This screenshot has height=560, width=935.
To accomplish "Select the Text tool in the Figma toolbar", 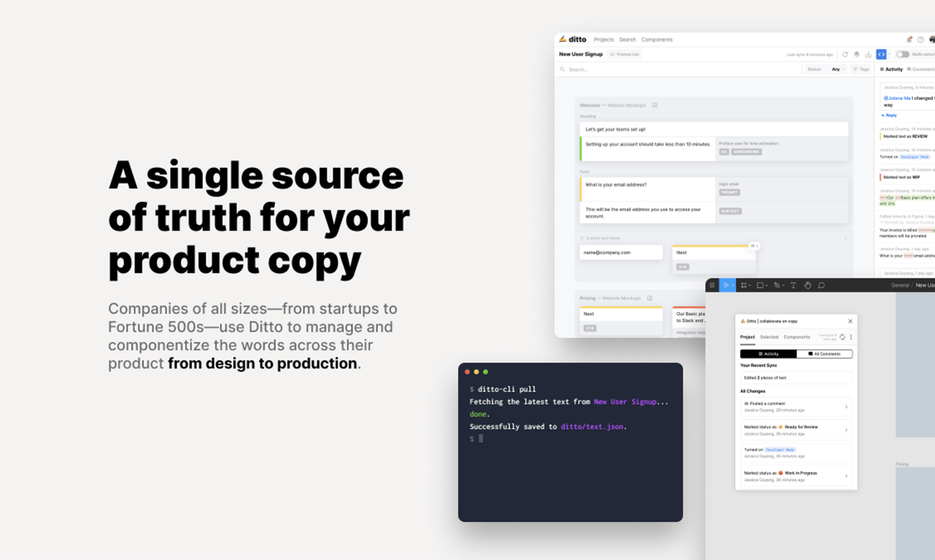I will point(794,285).
